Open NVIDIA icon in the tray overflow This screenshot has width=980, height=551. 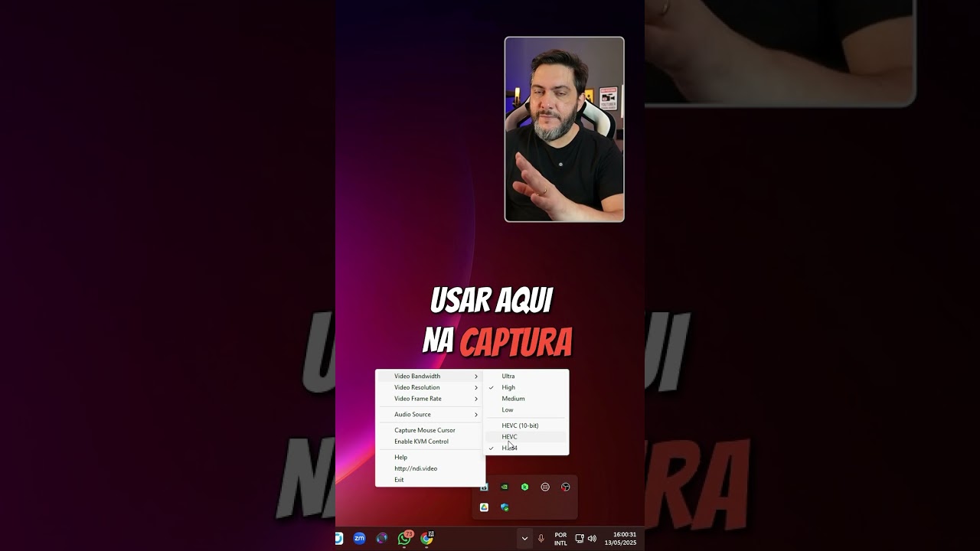click(x=504, y=487)
